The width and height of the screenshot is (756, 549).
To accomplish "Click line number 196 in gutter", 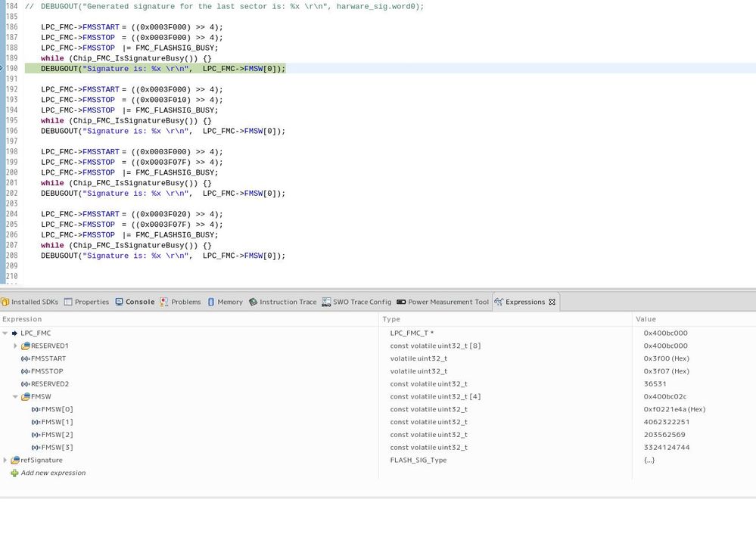I will click(x=11, y=131).
